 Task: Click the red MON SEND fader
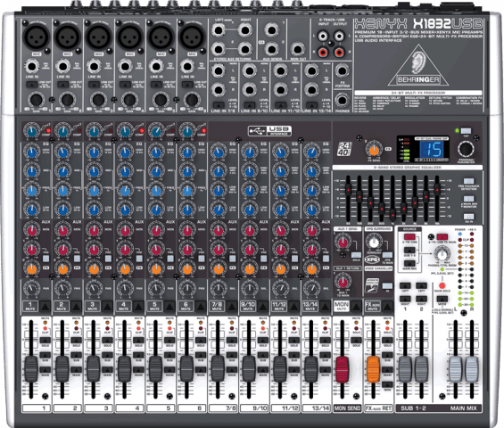[x=342, y=369]
